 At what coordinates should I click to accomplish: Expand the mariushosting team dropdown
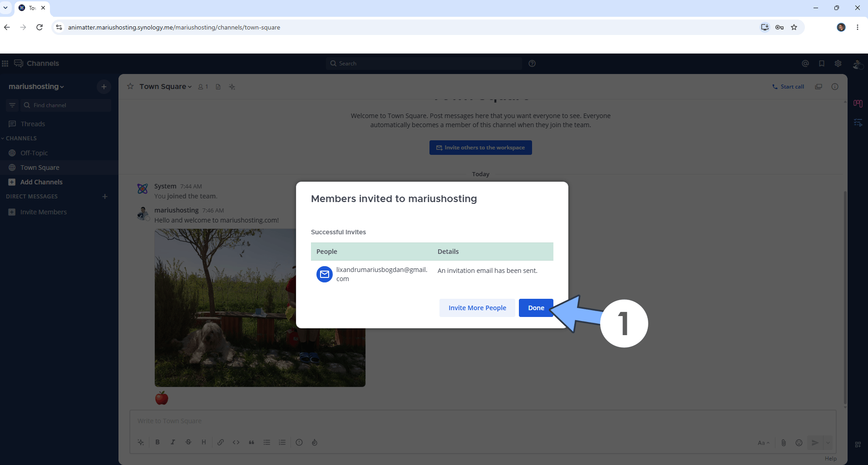pos(36,87)
